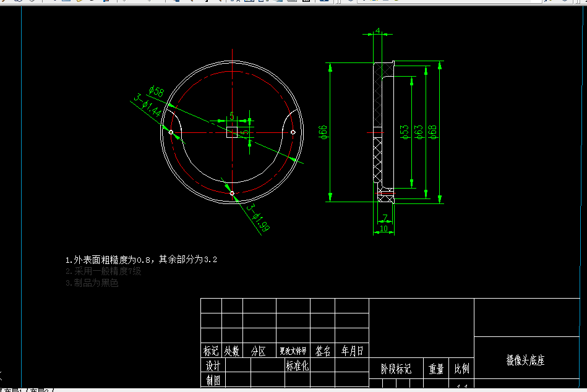This screenshot has width=587, height=392.
Task: Pick the φ66 dimension text
Action: click(323, 132)
